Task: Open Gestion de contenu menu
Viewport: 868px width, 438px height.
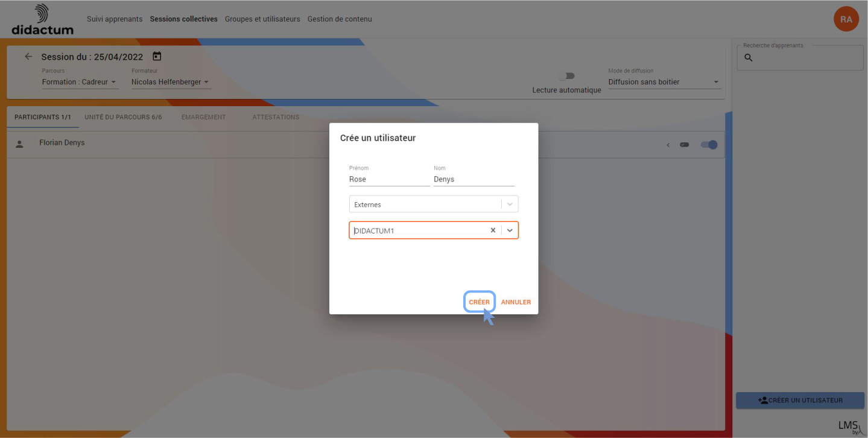Action: click(340, 19)
